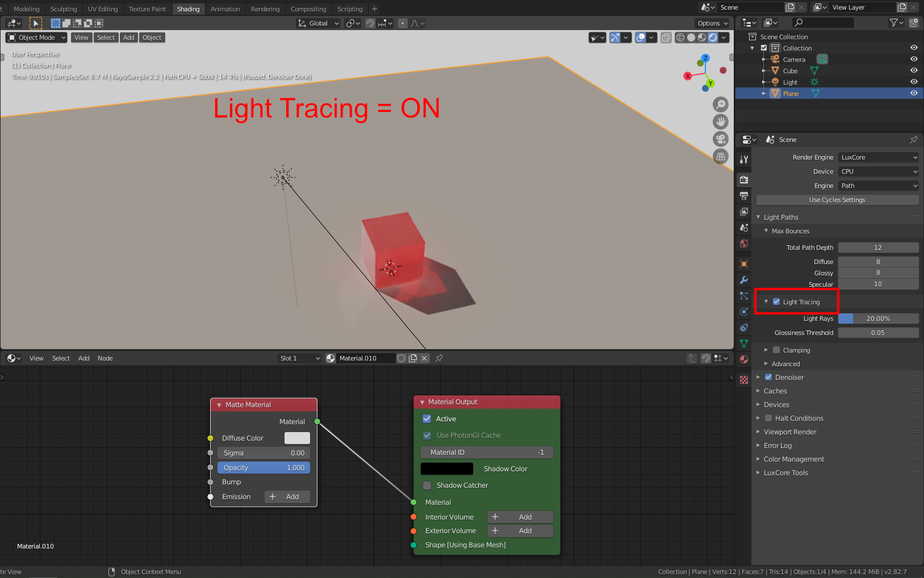Click the Total Path Depth field
Screen dimensions: 924x578
878,248
